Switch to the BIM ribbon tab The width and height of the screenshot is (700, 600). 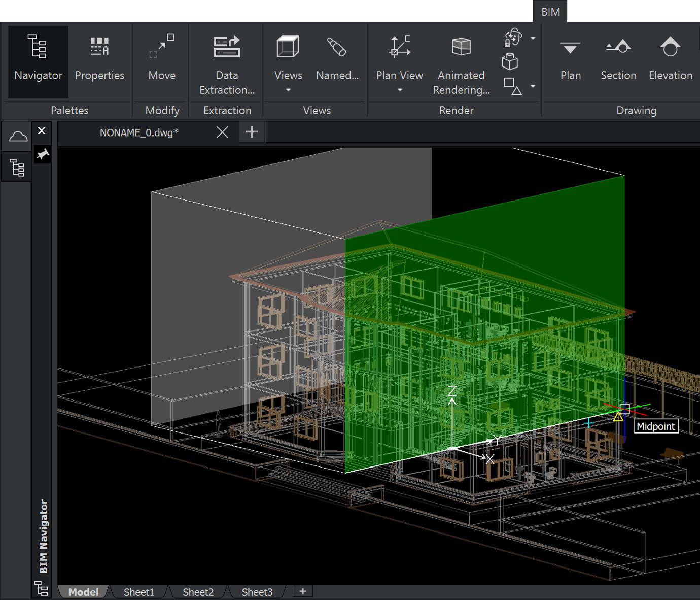550,12
